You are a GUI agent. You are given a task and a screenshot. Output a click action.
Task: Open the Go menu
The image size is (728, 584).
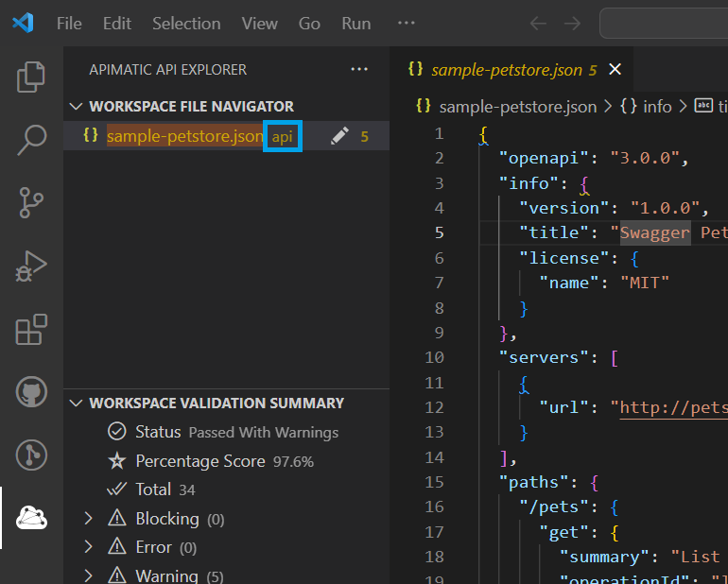pyautogui.click(x=309, y=24)
